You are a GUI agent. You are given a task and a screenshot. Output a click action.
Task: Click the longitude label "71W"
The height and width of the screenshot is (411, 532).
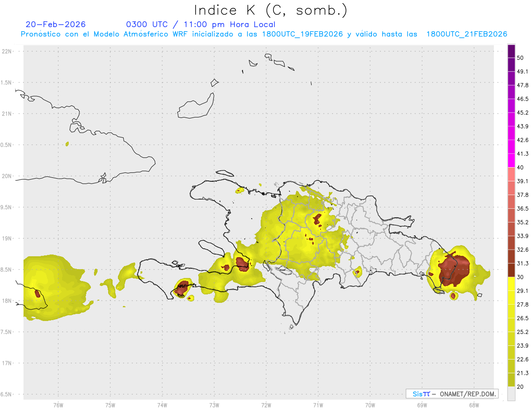click(x=318, y=405)
